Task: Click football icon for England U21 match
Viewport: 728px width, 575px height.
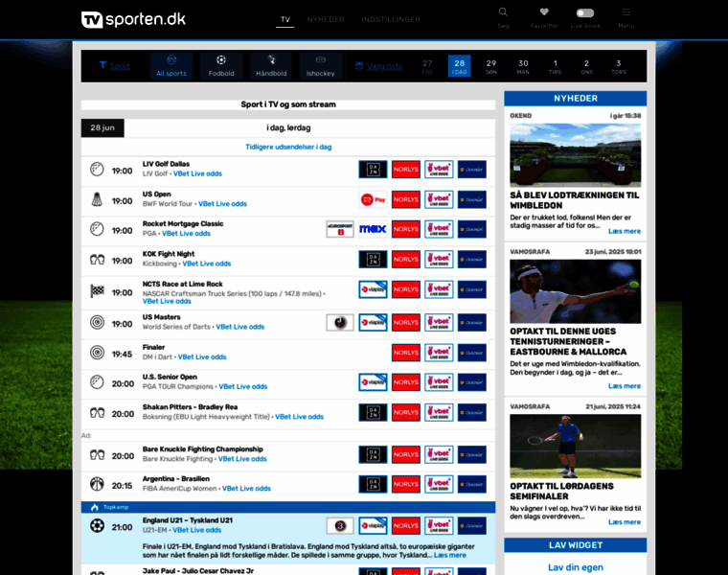Action: [x=97, y=526]
